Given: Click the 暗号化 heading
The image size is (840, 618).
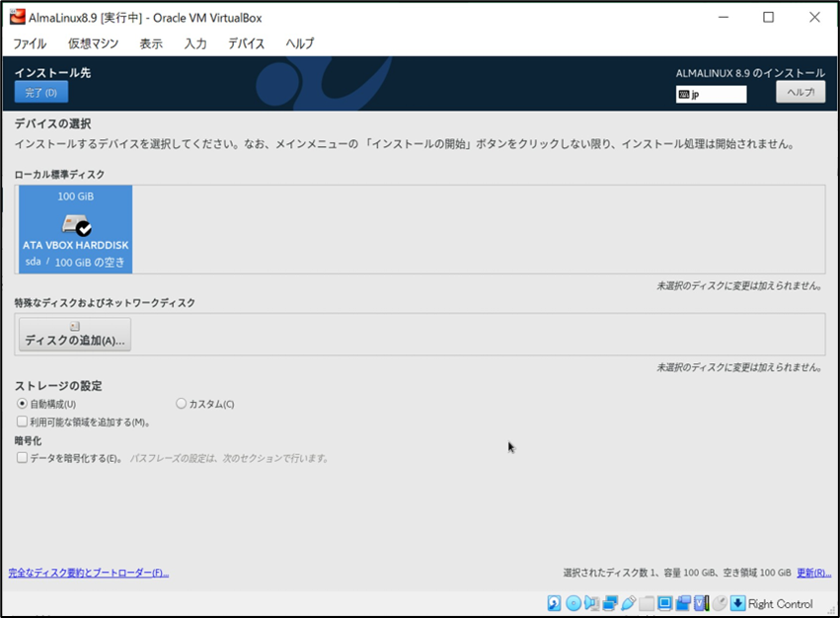Looking at the screenshot, I should 28,441.
